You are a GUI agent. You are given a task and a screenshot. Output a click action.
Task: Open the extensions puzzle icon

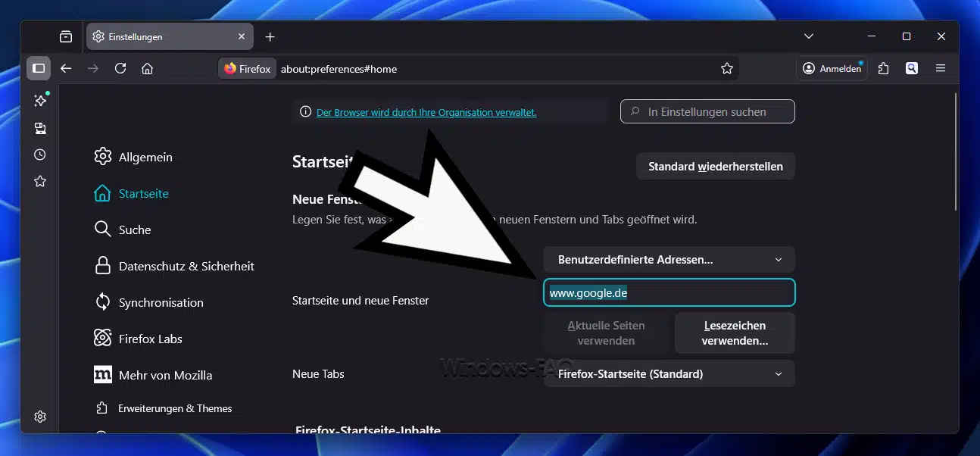pos(883,68)
